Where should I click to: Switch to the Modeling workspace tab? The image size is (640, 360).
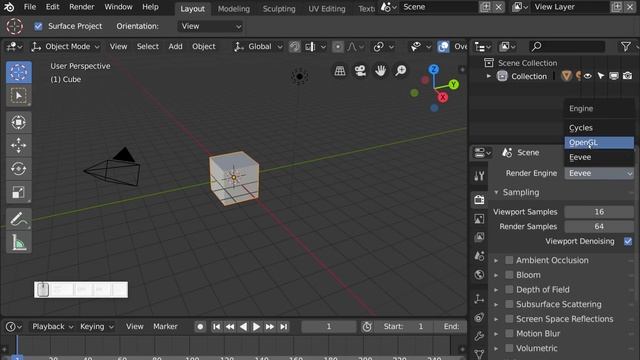tap(233, 9)
